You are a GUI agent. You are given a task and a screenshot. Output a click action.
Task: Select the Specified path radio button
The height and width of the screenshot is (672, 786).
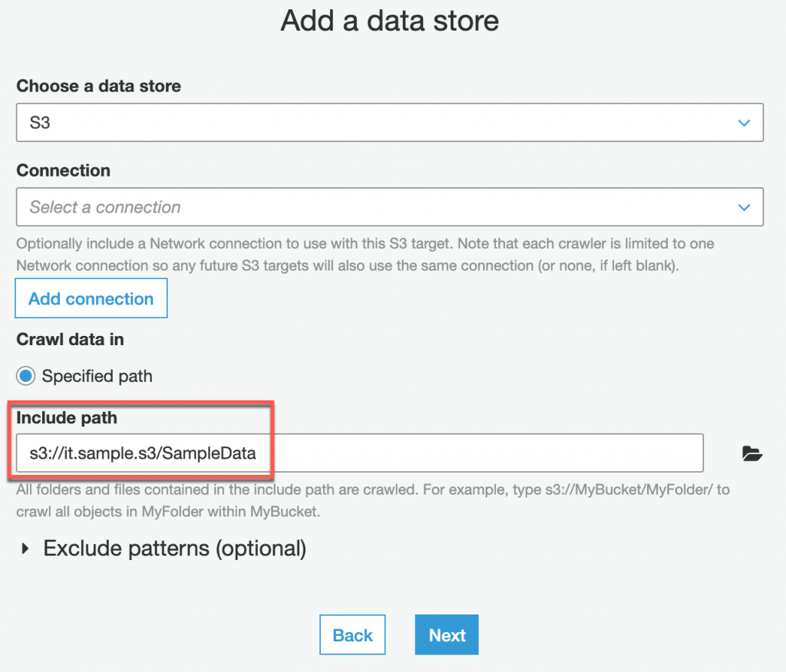26,377
